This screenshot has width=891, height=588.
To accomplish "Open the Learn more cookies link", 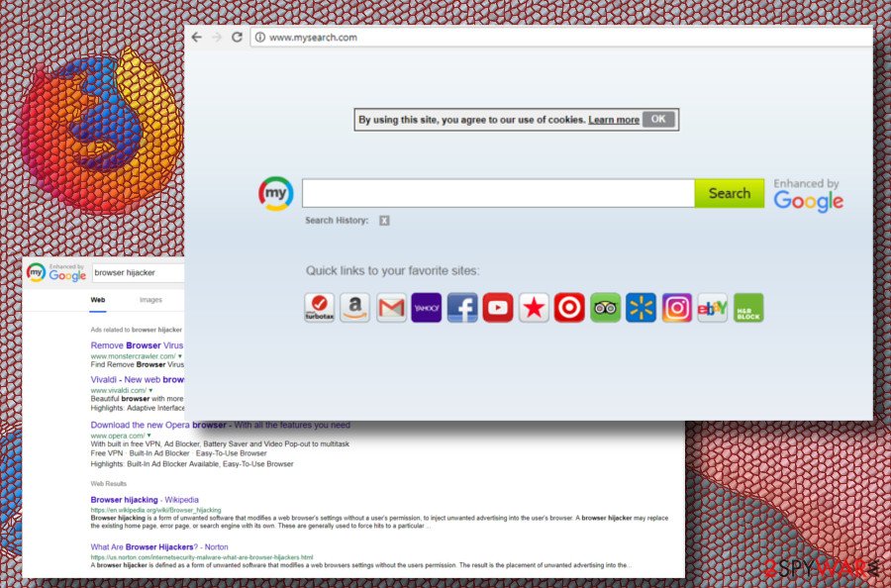I will click(x=614, y=120).
